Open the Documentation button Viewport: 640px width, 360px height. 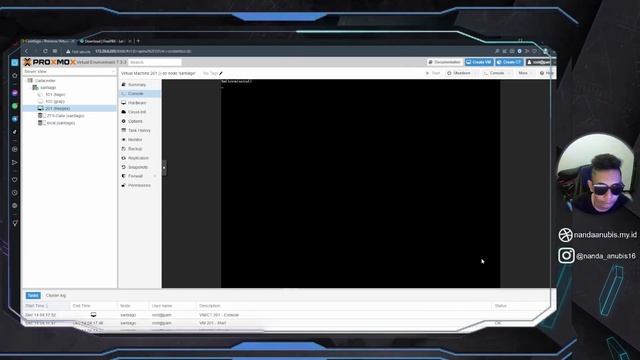(x=444, y=62)
